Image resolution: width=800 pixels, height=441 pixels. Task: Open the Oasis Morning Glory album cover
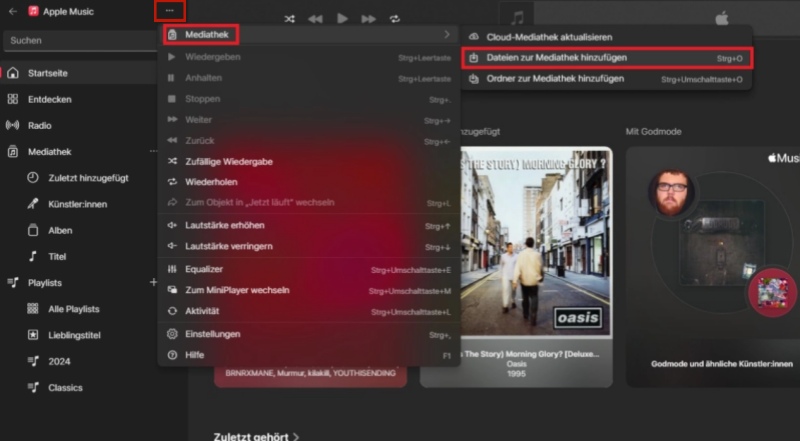click(536, 242)
